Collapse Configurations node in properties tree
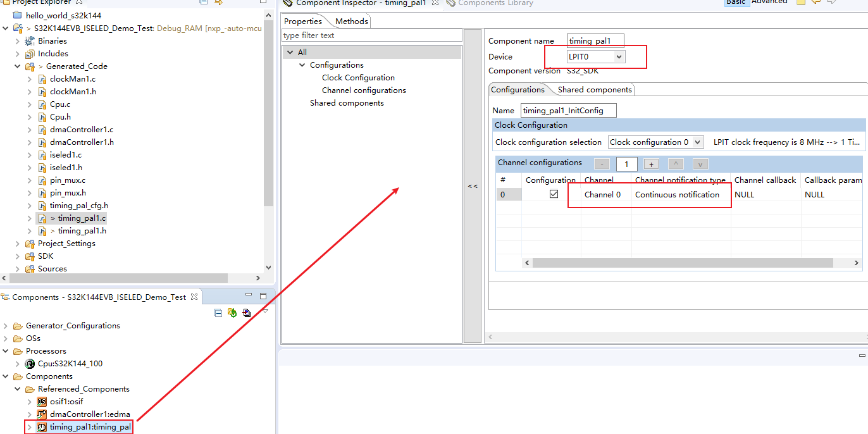This screenshot has width=868, height=434. click(x=302, y=65)
